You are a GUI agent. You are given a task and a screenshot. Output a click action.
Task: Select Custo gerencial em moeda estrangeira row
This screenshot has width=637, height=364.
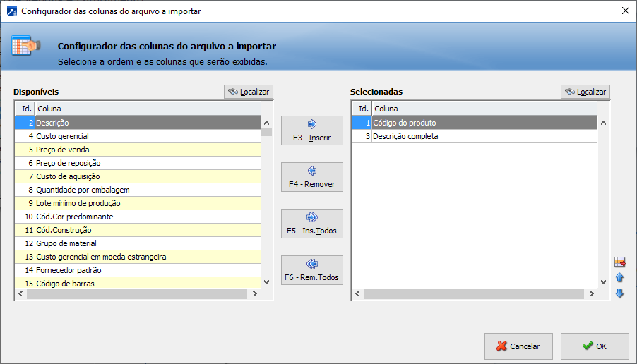click(138, 257)
